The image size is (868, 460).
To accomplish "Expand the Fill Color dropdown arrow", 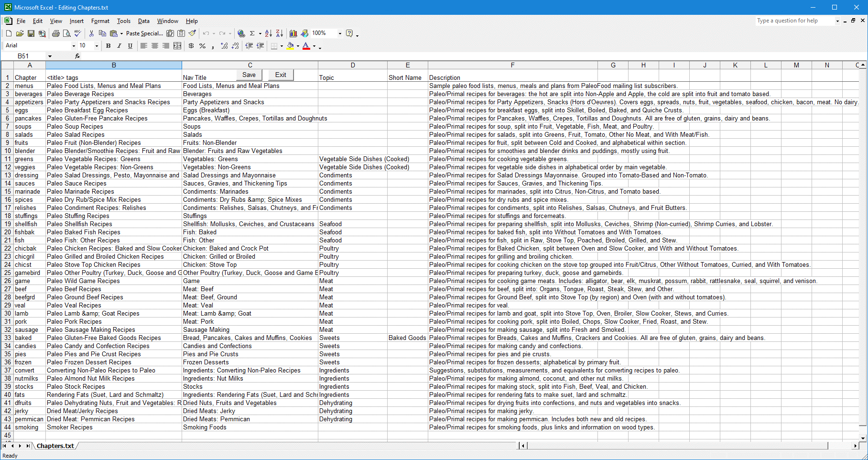I will (298, 46).
